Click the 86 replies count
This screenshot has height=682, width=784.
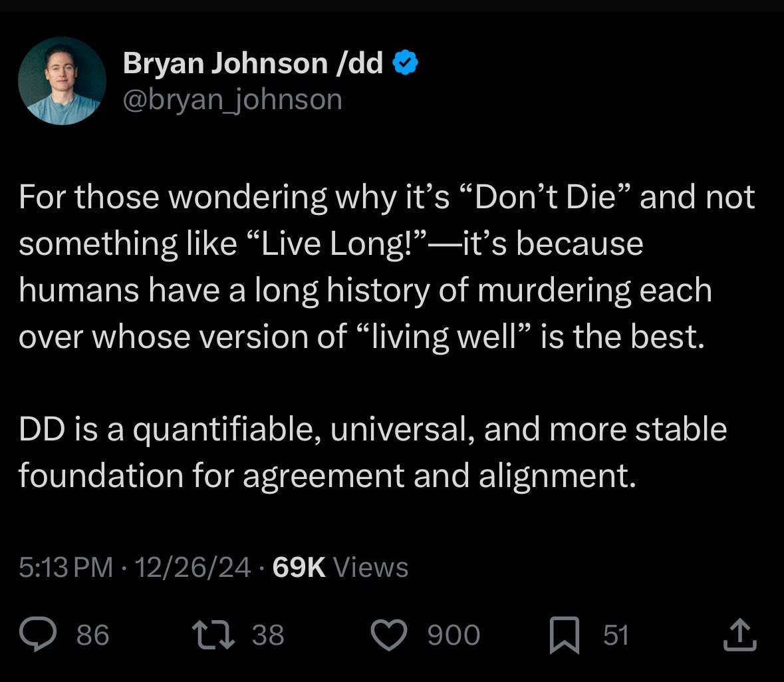tap(93, 635)
